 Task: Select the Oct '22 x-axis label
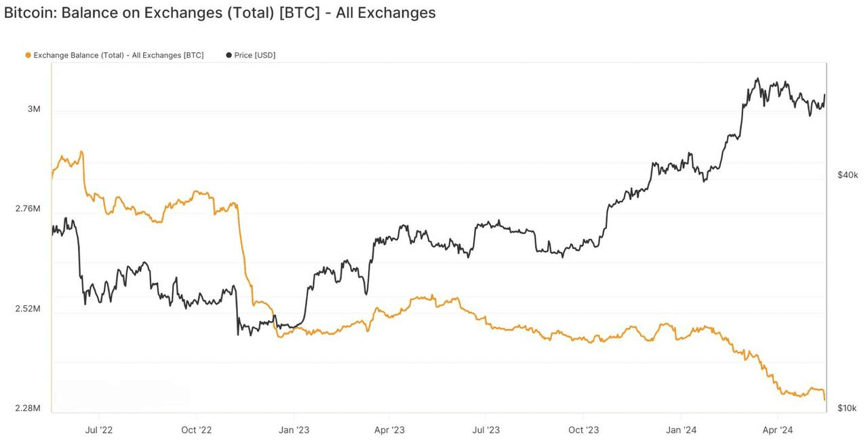pyautogui.click(x=197, y=430)
